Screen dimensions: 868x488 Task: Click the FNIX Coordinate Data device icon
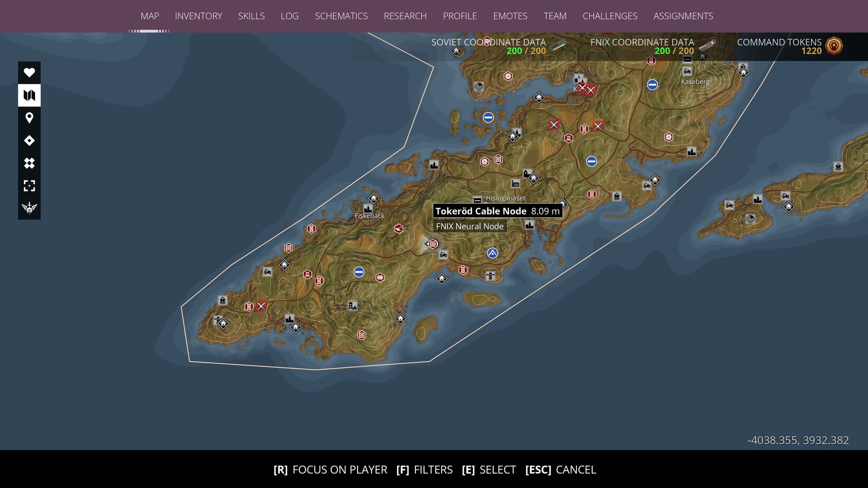tap(708, 44)
